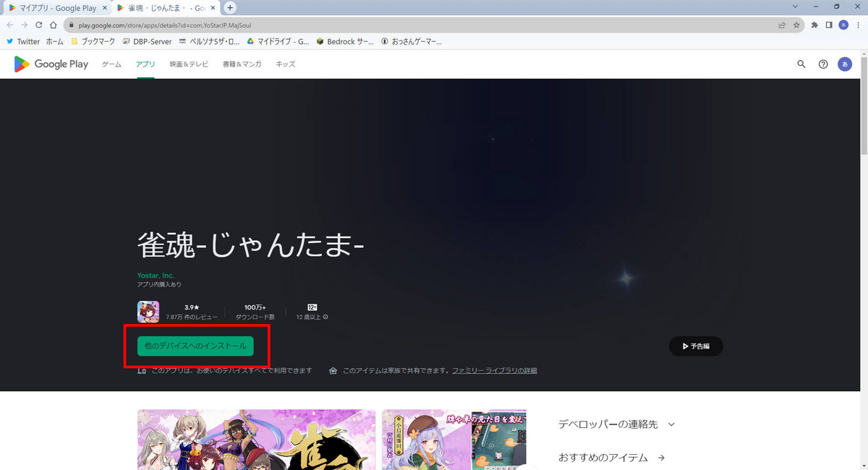Open second screenshot with purple-haired girl

tap(454, 440)
